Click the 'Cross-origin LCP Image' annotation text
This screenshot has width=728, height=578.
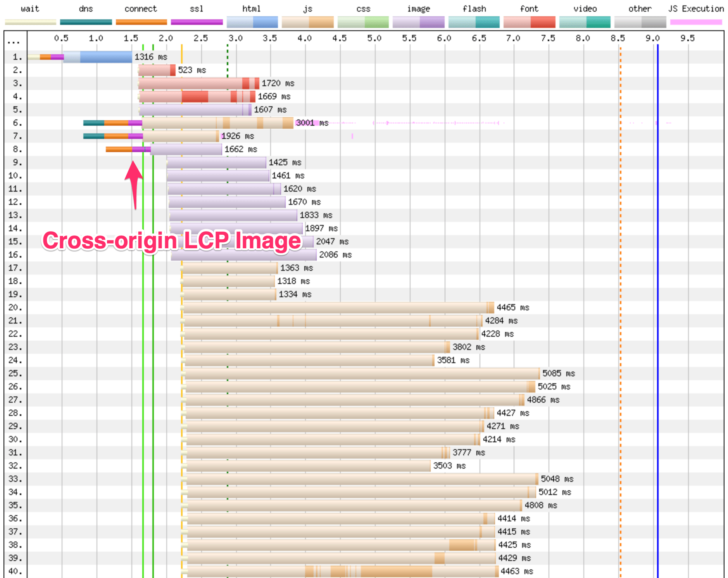(172, 241)
